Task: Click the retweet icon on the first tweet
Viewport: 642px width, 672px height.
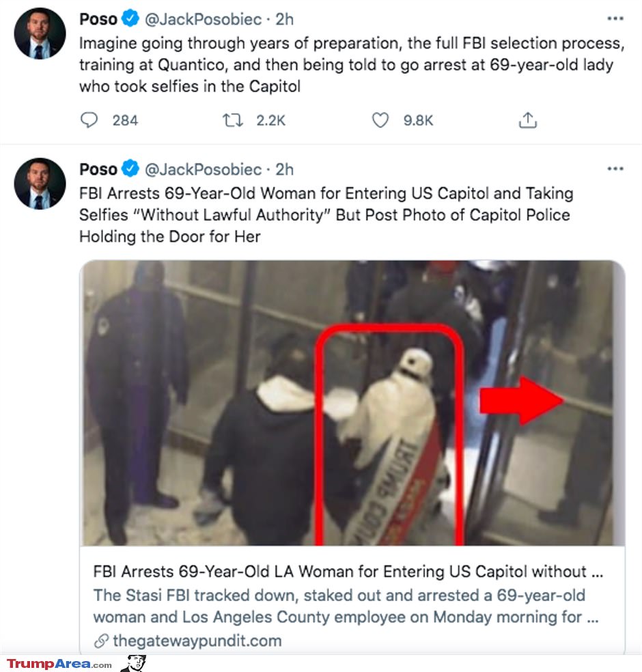Action: point(233,121)
